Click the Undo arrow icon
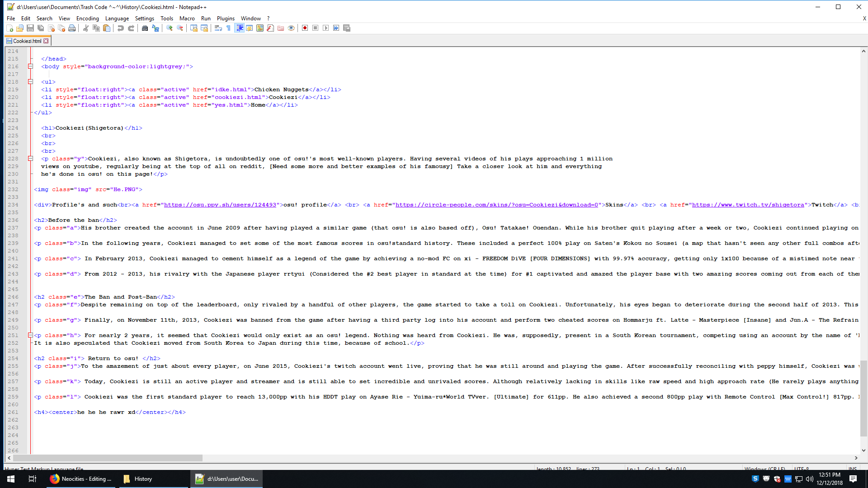This screenshot has height=488, width=868. coord(120,28)
